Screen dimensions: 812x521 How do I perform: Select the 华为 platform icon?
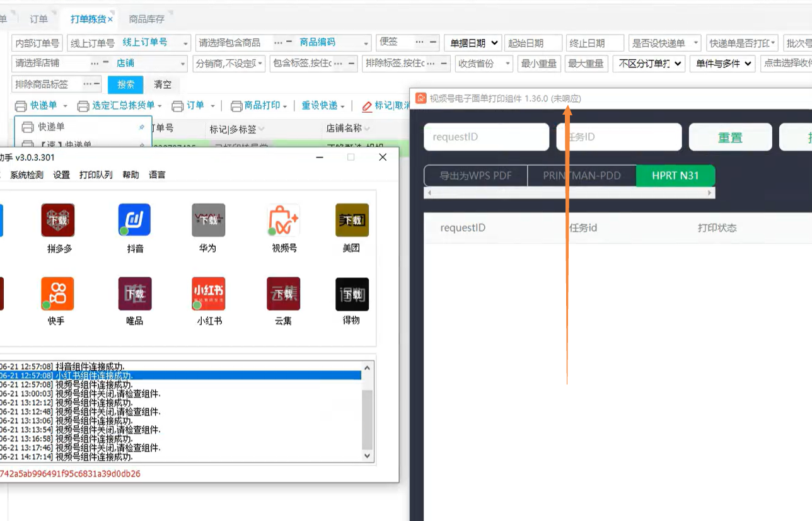pos(208,220)
